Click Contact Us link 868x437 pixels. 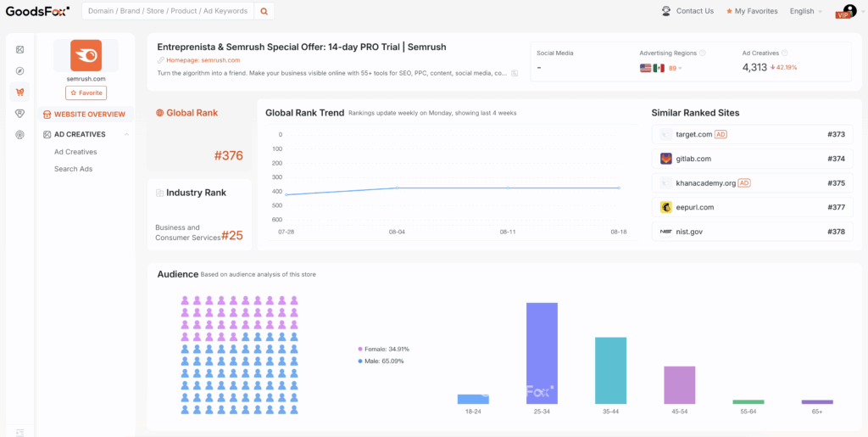(x=695, y=11)
